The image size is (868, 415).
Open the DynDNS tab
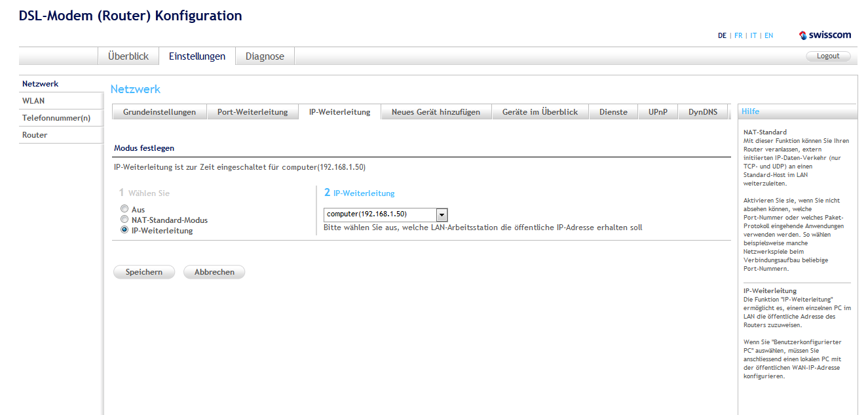[x=702, y=112]
